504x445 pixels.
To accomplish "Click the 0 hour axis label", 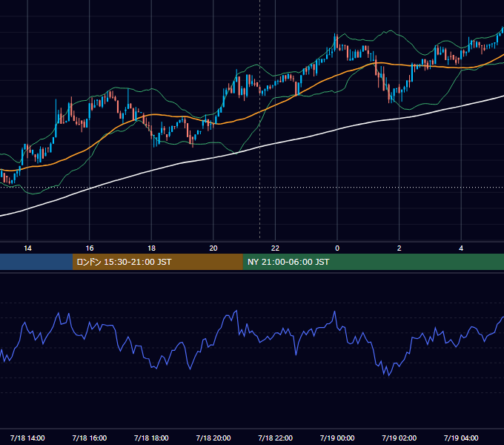I will 337,248.
